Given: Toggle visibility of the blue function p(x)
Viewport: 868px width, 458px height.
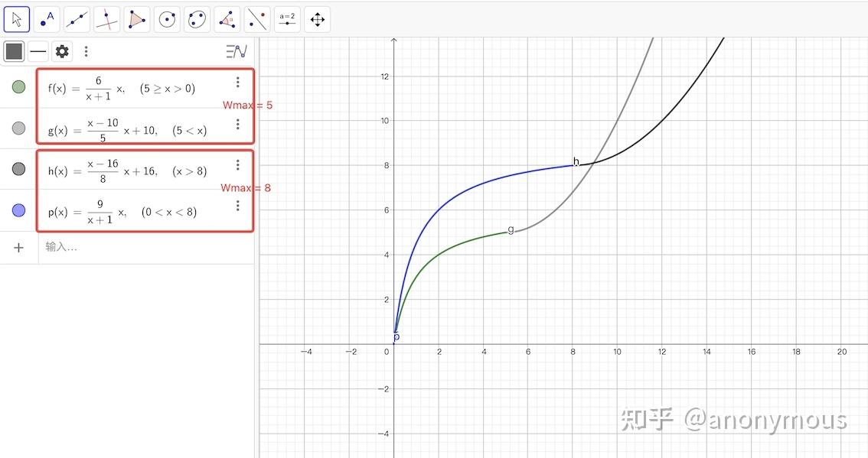Looking at the screenshot, I should (18, 210).
